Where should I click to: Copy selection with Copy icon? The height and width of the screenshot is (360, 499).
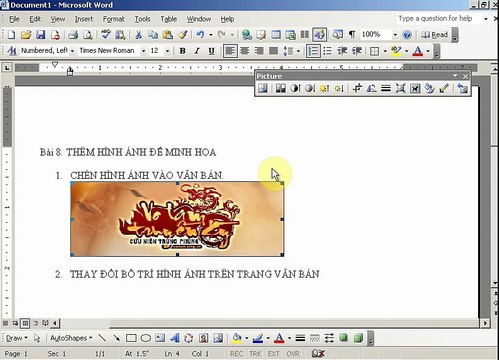coord(153,35)
